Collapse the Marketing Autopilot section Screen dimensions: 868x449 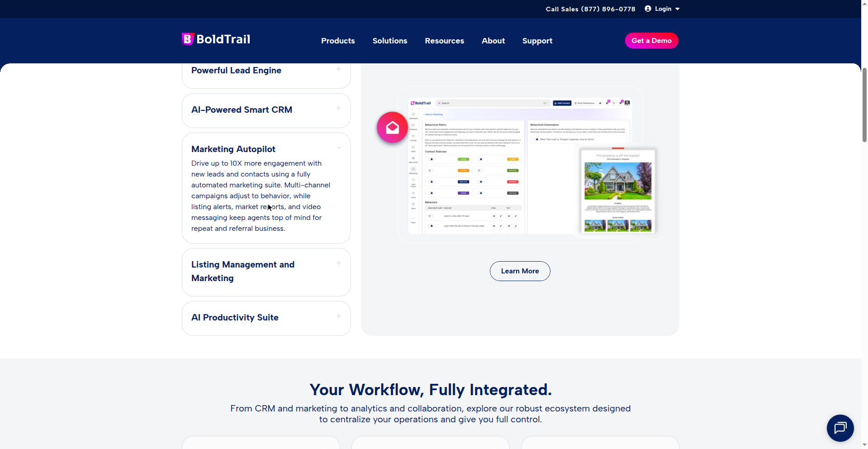pos(339,148)
